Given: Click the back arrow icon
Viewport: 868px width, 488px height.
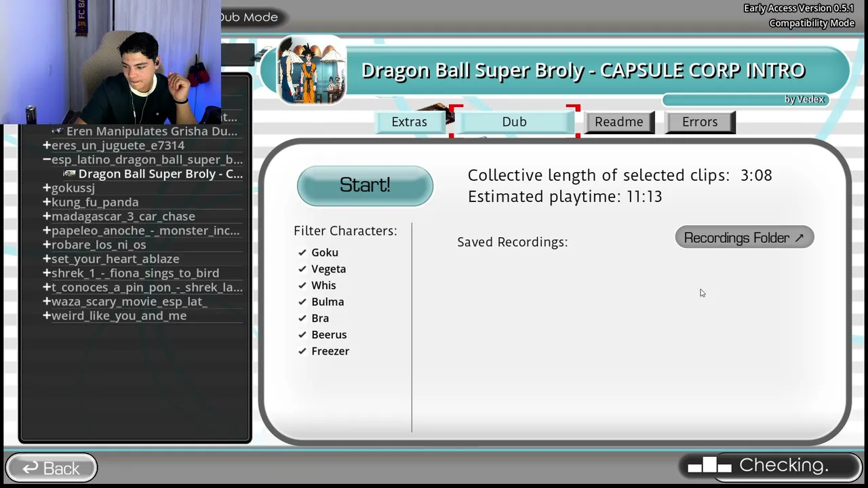Looking at the screenshot, I should (30, 468).
